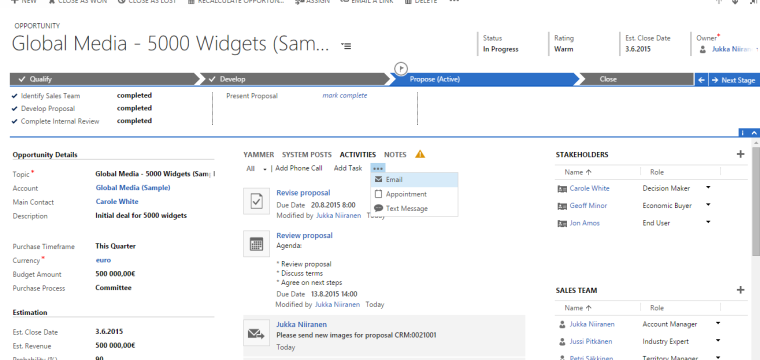Screen dimensions: 760x360
Task: Click the Purchase Timeframe value This Quarter
Action: click(x=115, y=246)
